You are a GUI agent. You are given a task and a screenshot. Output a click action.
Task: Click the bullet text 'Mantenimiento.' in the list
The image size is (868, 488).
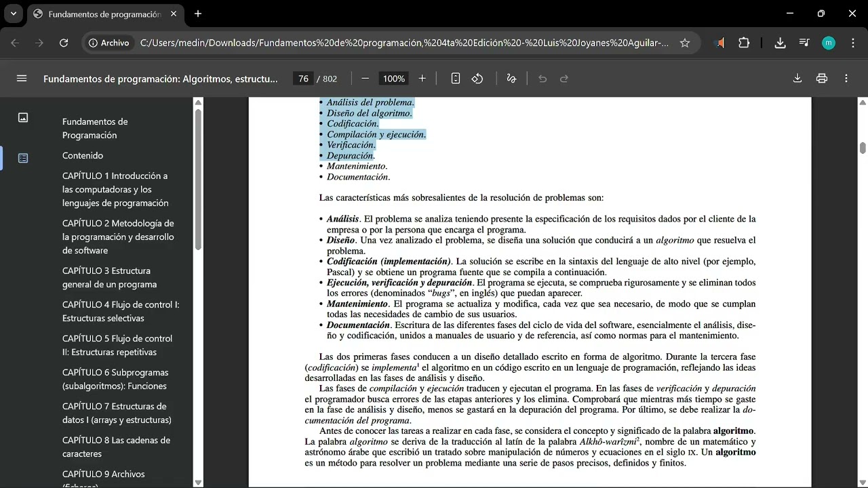coord(357,166)
